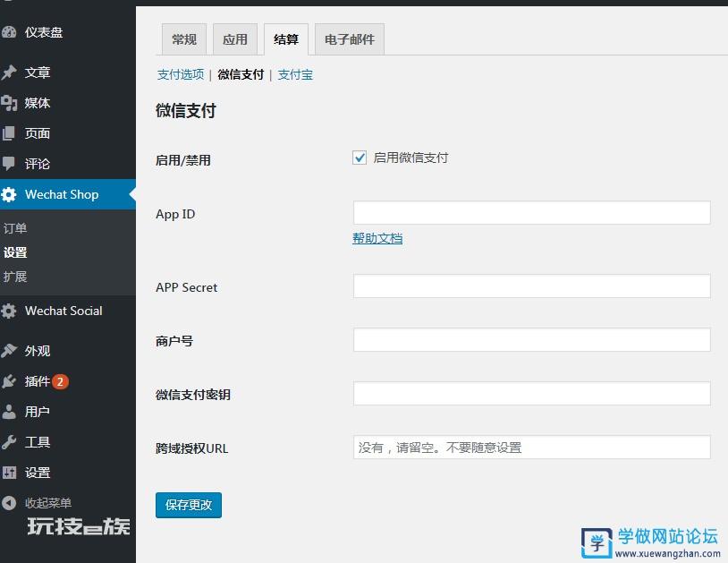Click the appearance brush icon beside 外观
Viewport: 728px width, 563px height.
[9, 351]
